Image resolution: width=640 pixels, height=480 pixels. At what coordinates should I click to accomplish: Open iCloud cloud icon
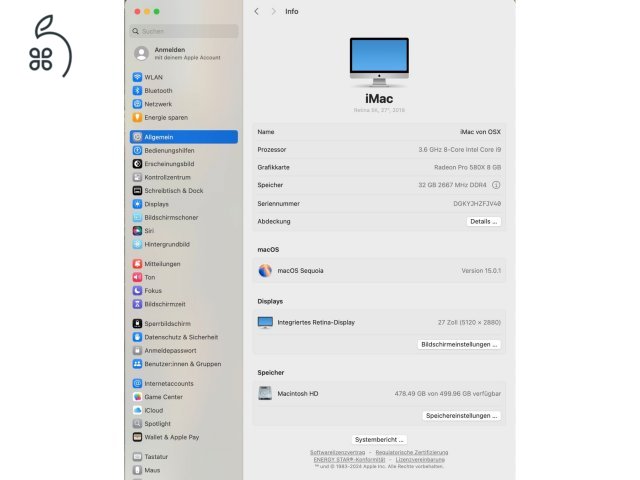click(x=138, y=411)
